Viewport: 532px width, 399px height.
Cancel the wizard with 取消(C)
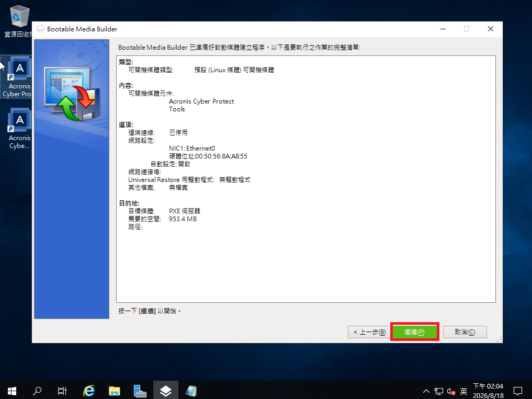coord(465,332)
